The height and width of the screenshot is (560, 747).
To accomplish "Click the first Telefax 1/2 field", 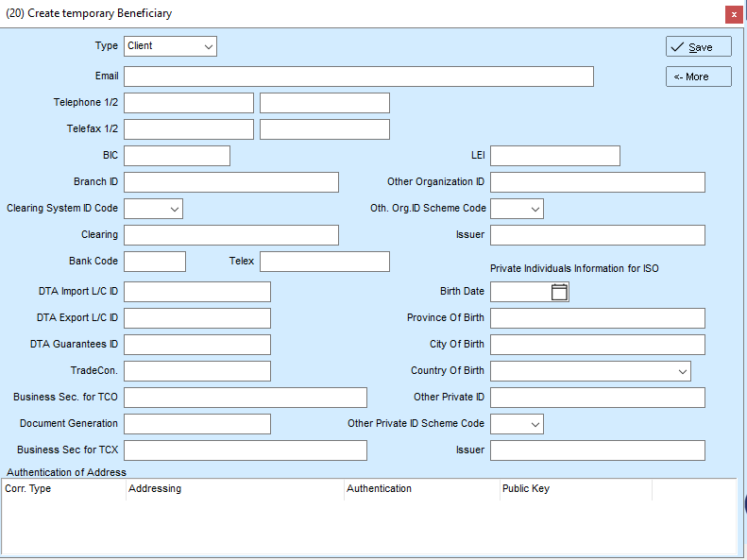I will pos(189,129).
